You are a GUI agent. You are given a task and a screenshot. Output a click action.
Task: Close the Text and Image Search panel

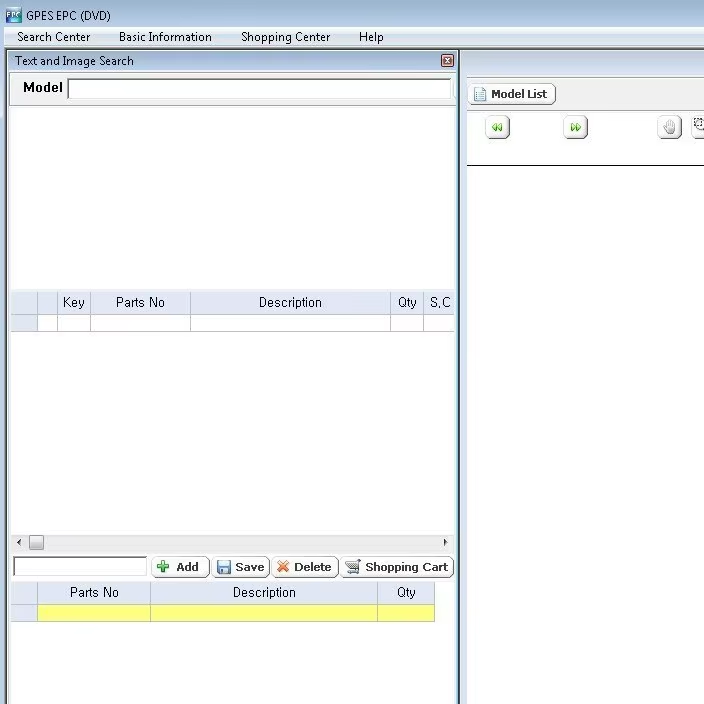coord(447,61)
